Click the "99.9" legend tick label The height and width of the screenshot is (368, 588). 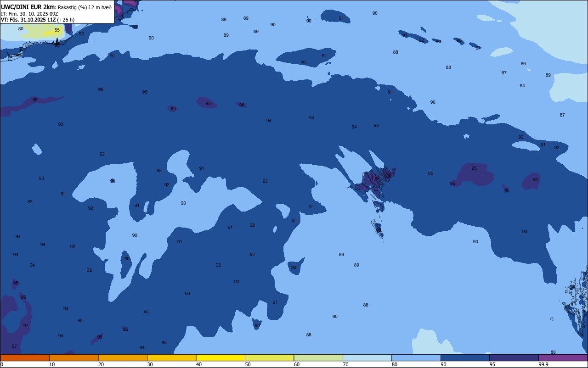pyautogui.click(x=543, y=364)
